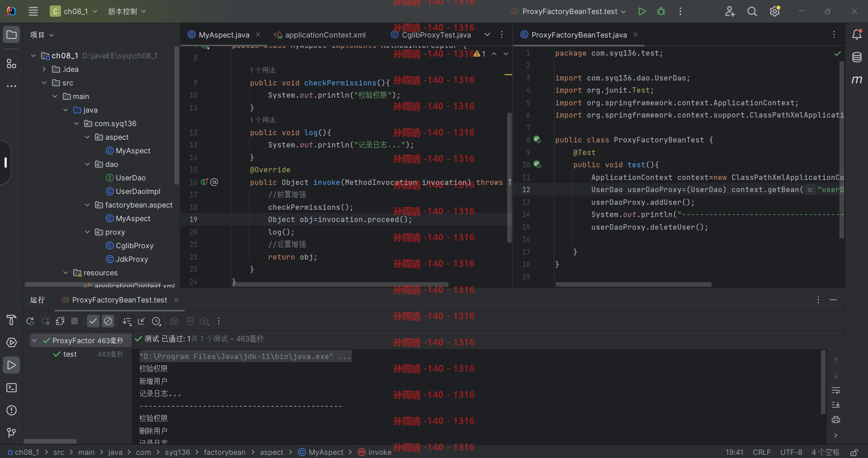The width and height of the screenshot is (868, 458).
Task: Open test history clock icon
Action: [156, 321]
